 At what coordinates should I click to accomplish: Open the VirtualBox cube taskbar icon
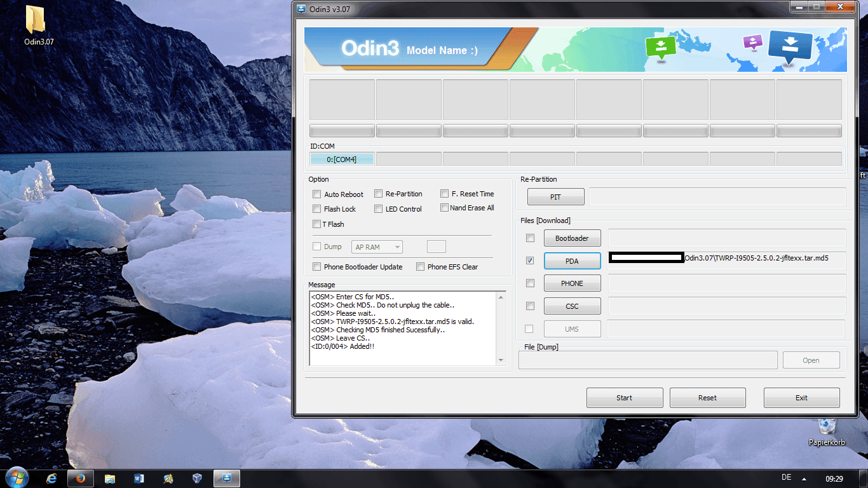point(198,478)
